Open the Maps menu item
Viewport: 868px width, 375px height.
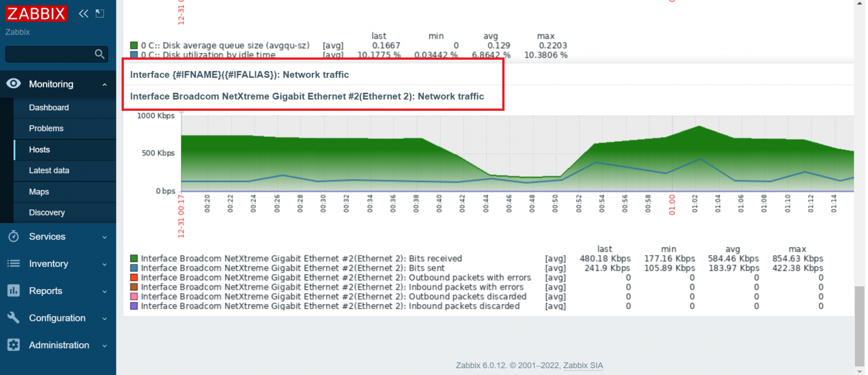39,192
